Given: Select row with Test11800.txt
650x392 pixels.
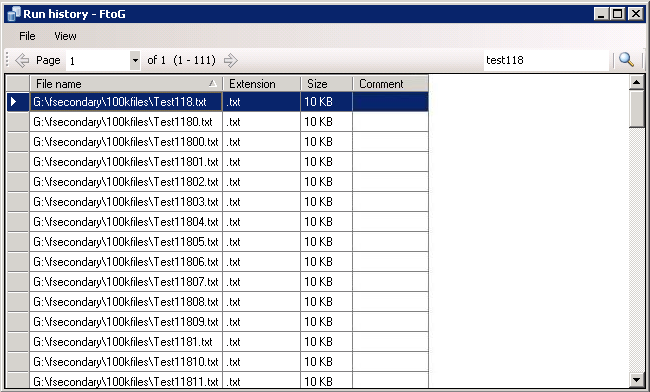Looking at the screenshot, I should [x=218, y=142].
